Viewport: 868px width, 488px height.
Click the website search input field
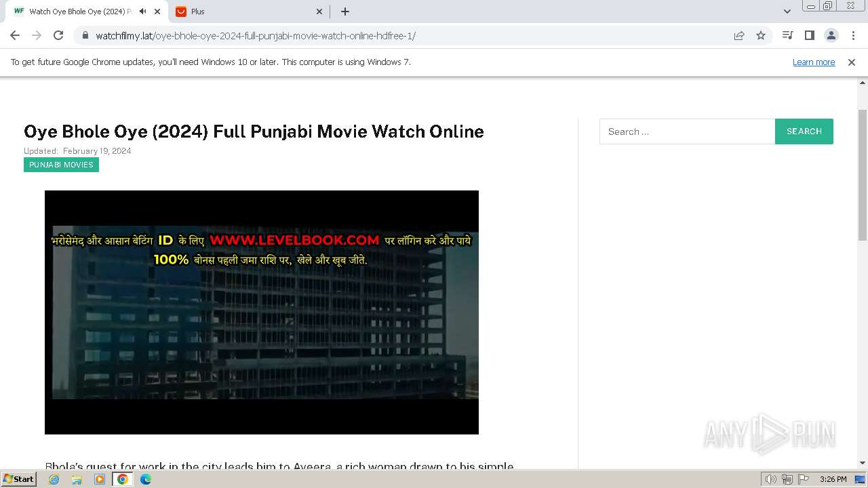click(x=687, y=131)
